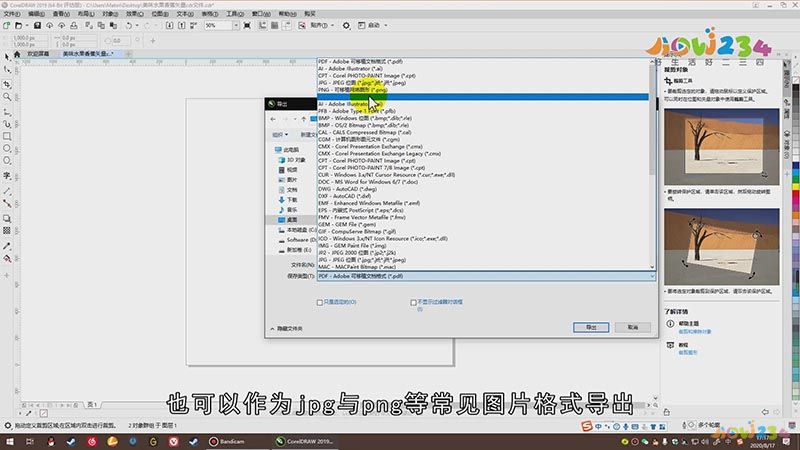Select 桌面 Desktop in folder tree
Image resolution: width=800 pixels, height=450 pixels.
pyautogui.click(x=287, y=220)
